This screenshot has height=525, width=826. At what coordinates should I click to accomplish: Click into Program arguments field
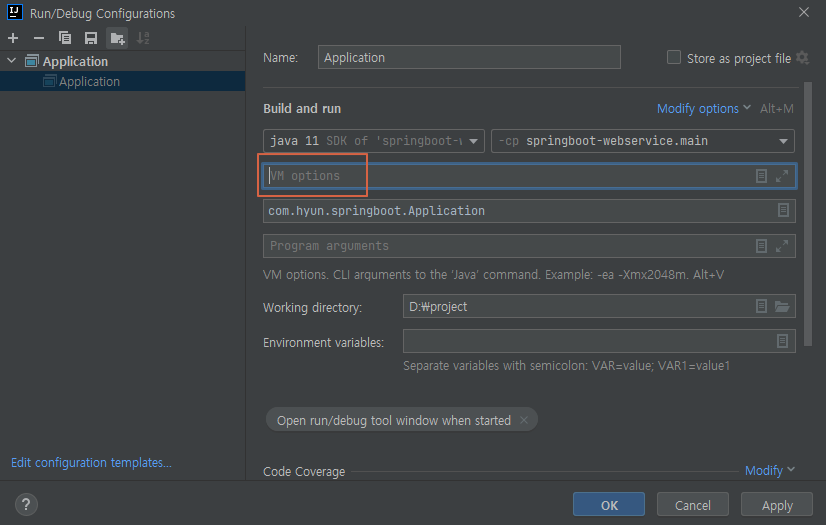[x=529, y=246]
